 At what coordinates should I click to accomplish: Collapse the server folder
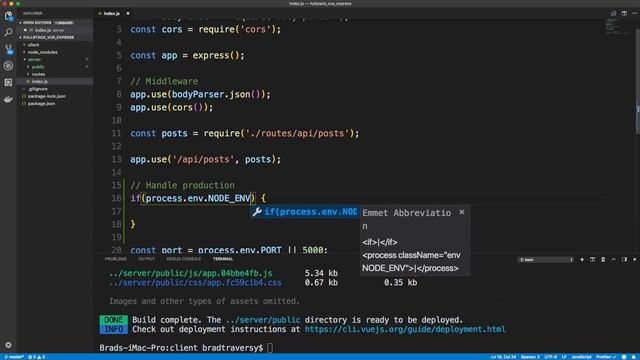tap(34, 60)
